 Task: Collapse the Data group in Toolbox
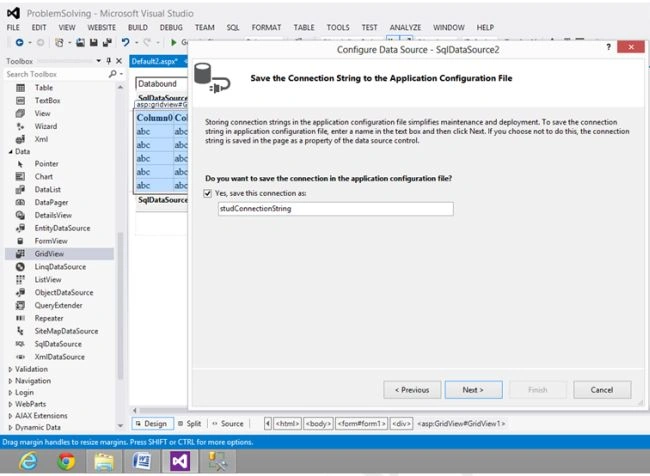point(10,152)
